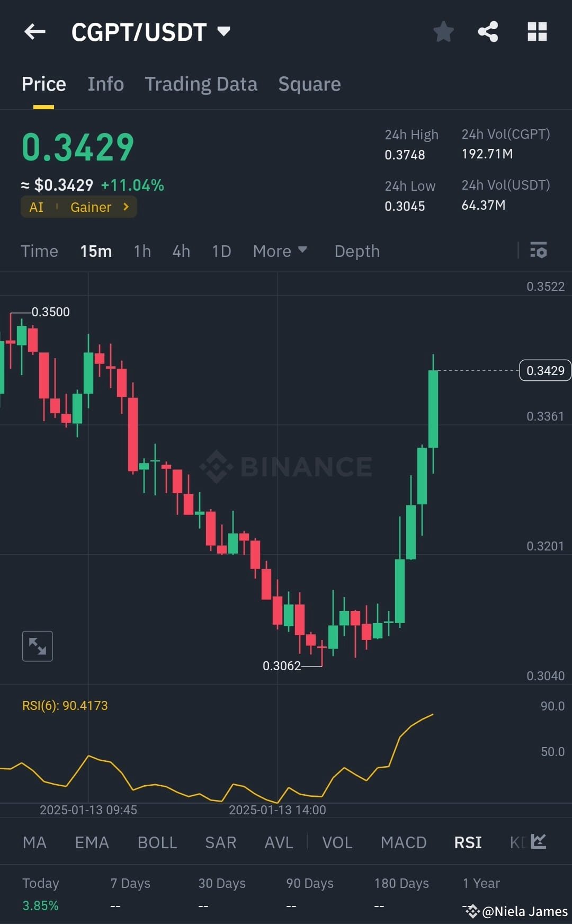
Task: Click the 24h Vol(USDT) value 64.37M
Action: 484,205
